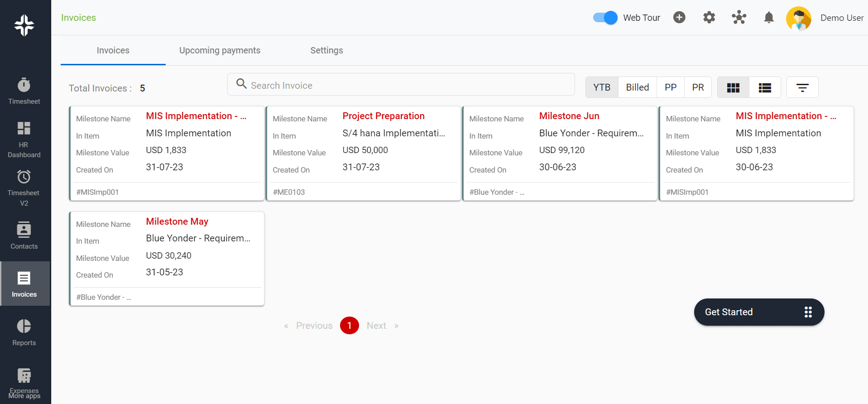Click the Search Invoice field

point(401,85)
